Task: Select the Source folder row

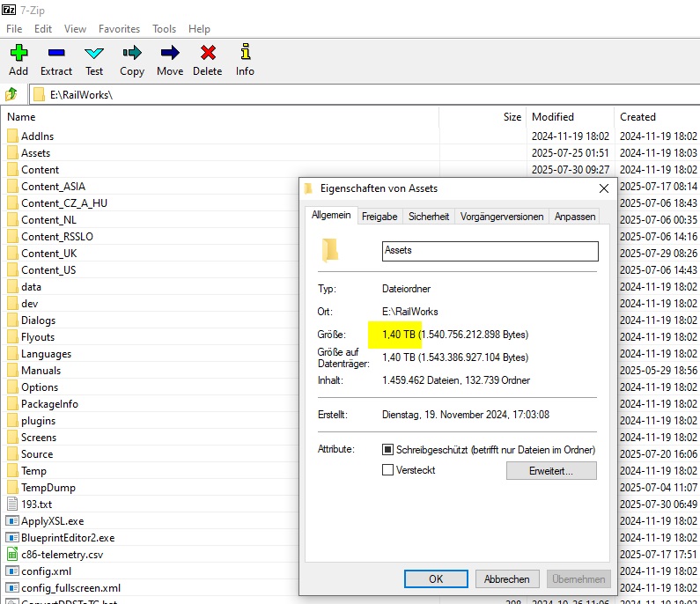Action: coord(151,454)
